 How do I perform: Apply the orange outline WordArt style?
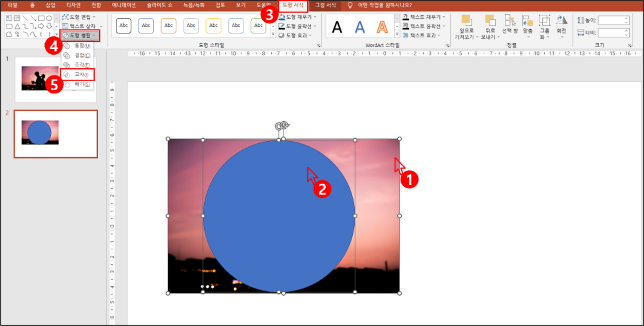coord(383,26)
